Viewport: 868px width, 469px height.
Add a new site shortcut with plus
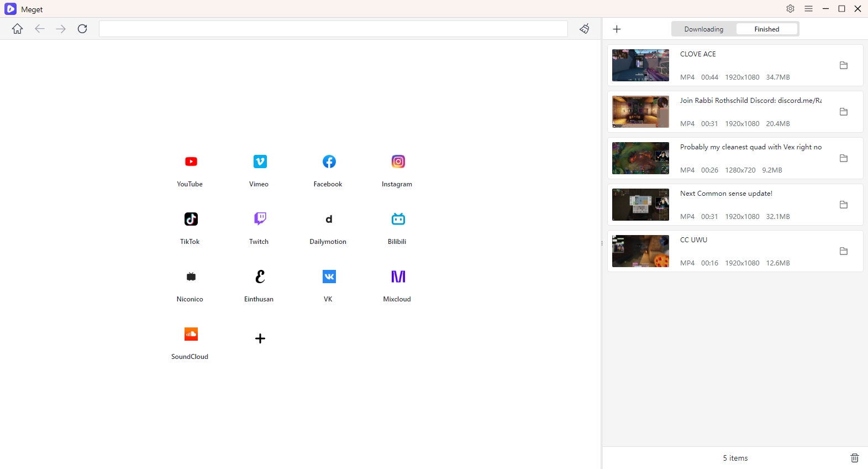coord(260,338)
